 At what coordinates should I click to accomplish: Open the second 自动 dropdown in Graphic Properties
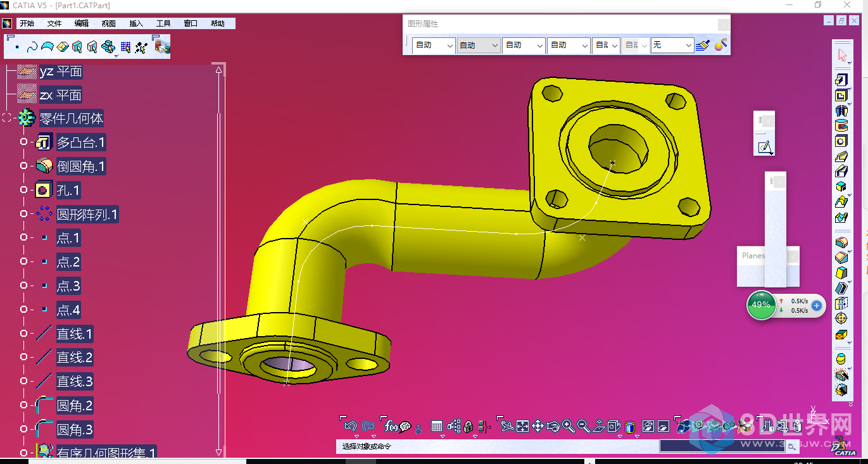[x=479, y=45]
